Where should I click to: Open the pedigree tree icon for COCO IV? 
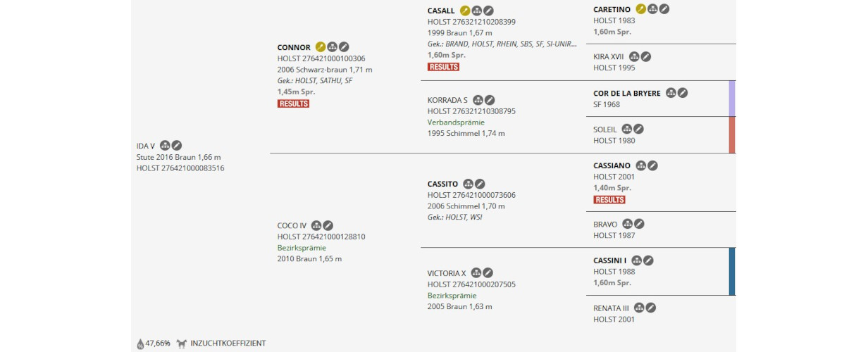[x=316, y=225]
